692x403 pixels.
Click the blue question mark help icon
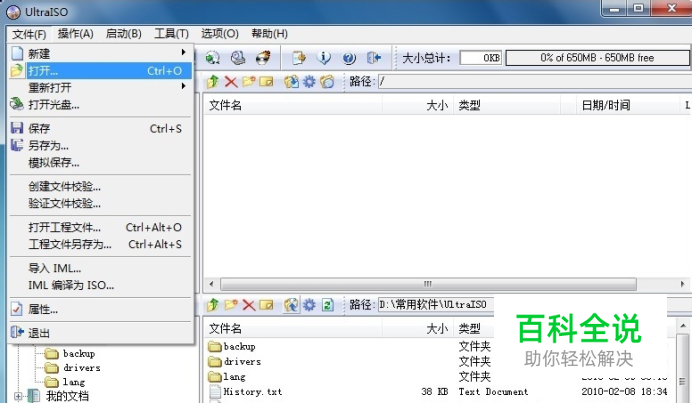coord(349,58)
